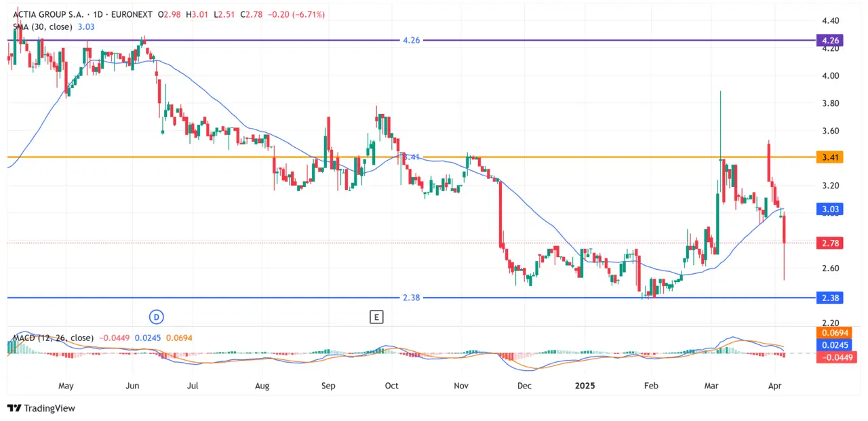
Task: Click the Feb label on time axis
Action: coord(650,386)
